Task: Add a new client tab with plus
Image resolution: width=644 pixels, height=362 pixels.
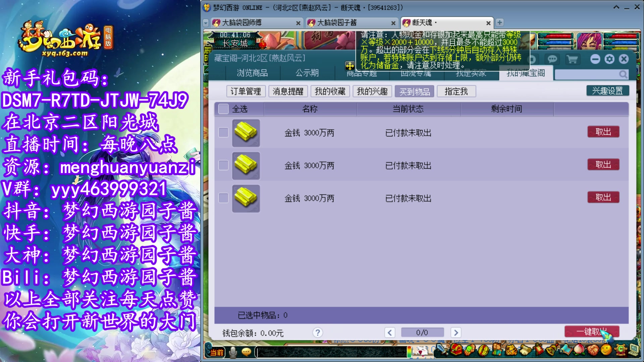Action: coord(499,22)
